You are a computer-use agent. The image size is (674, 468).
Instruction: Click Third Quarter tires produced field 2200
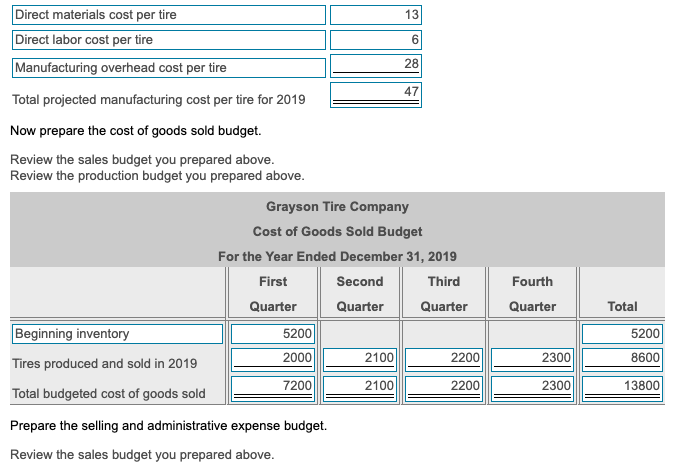tap(444, 360)
